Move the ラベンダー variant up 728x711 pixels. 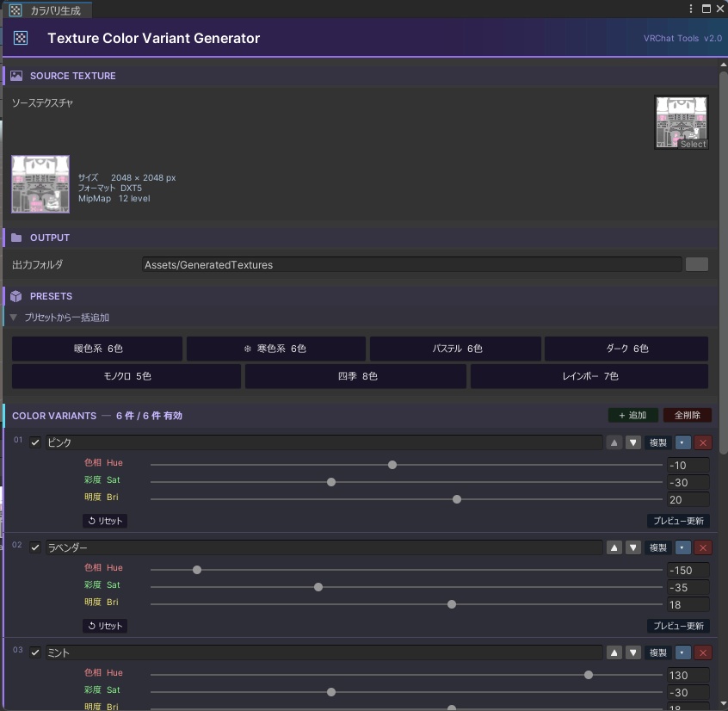(614, 547)
